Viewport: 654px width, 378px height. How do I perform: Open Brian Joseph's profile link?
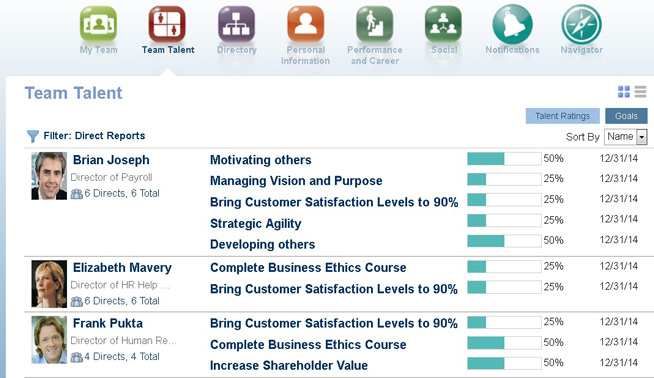tap(111, 160)
